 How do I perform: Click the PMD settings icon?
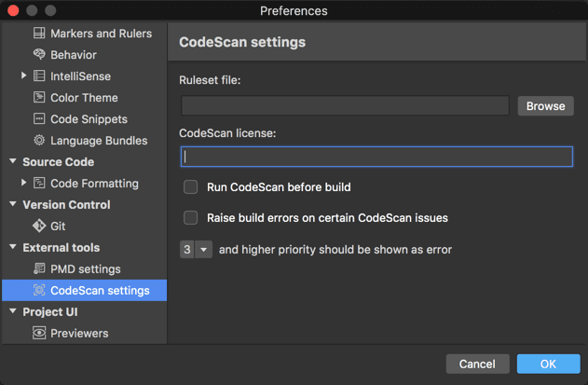[39, 268]
